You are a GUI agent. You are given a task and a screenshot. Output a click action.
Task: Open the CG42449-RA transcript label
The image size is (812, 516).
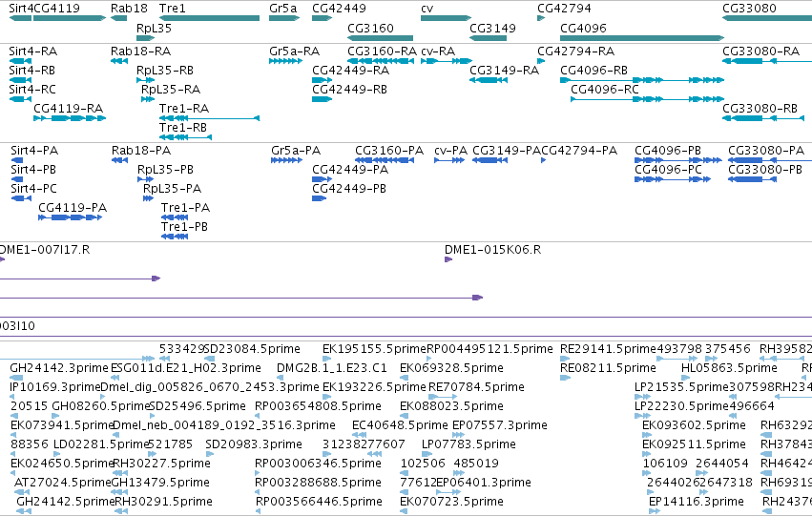click(x=350, y=71)
